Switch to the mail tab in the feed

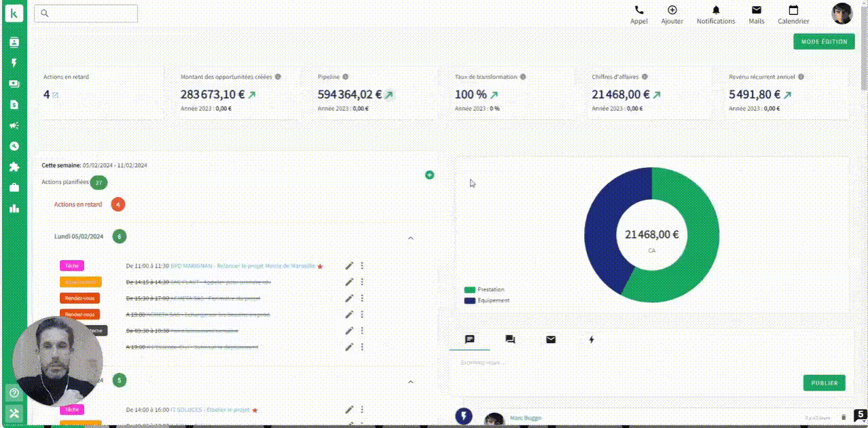click(551, 340)
